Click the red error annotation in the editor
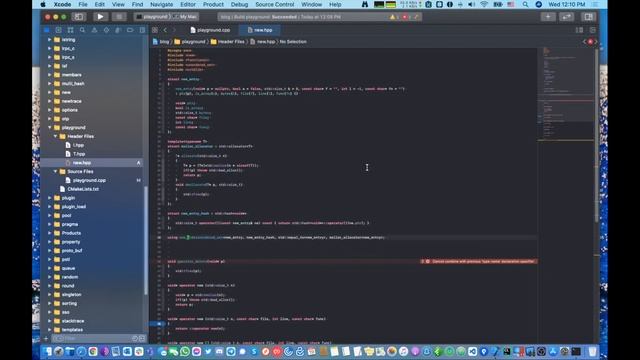Image resolution: width=640 pixels, height=360 pixels. 478,261
